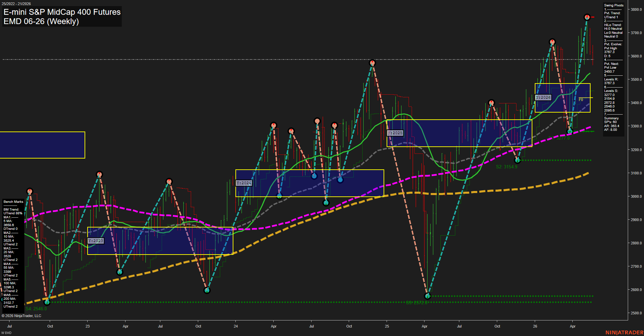Click the DTrend 0 entry
The image size is (644, 336).
pyautogui.click(x=10, y=229)
